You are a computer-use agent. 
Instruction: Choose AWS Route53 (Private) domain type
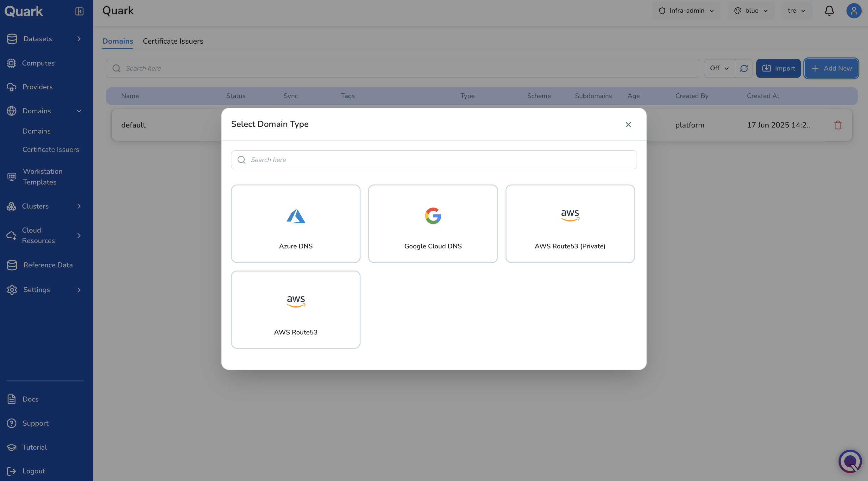(570, 224)
